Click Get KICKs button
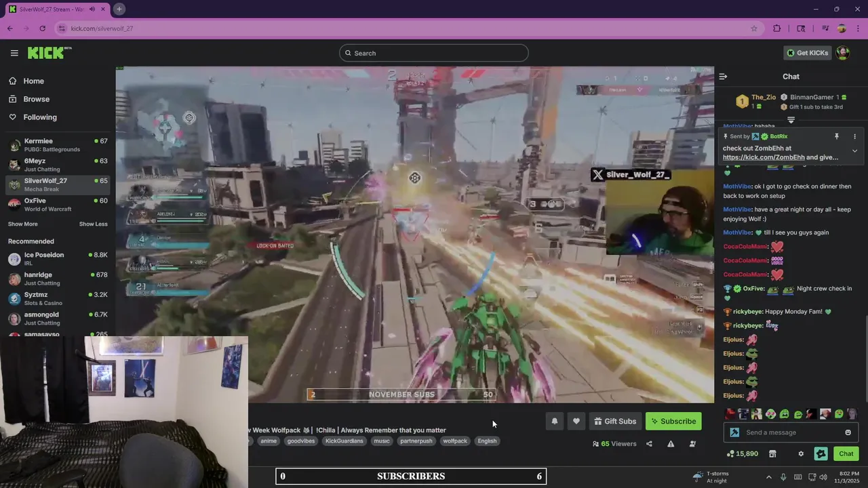This screenshot has height=488, width=868. click(806, 53)
